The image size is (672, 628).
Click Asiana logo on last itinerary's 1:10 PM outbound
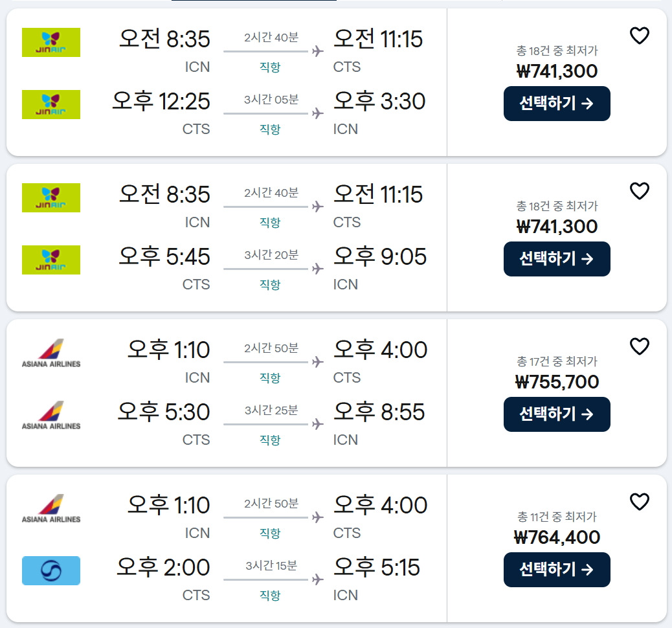[x=51, y=508]
